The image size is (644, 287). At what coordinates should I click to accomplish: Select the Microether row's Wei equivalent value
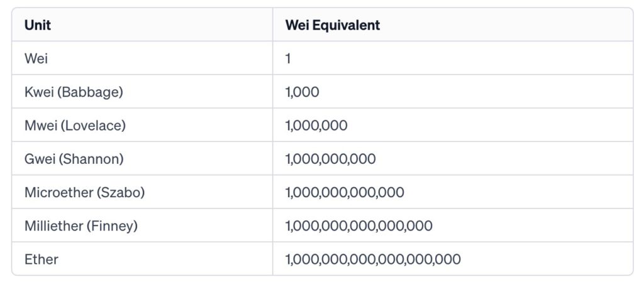click(x=345, y=192)
